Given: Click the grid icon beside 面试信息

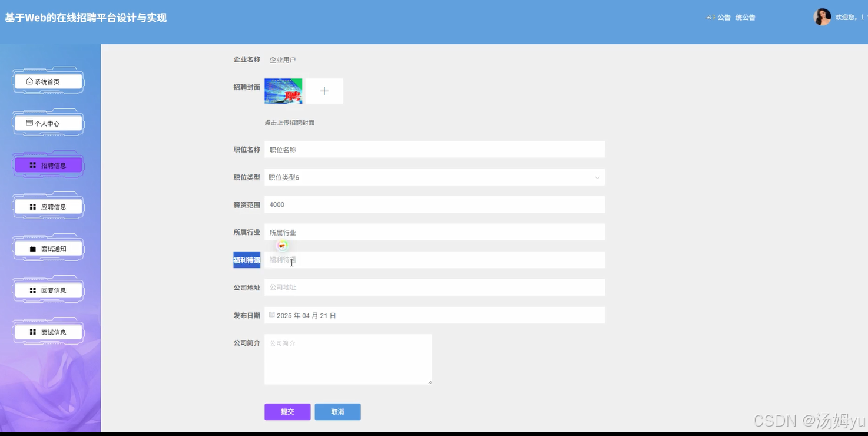Looking at the screenshot, I should tap(33, 332).
